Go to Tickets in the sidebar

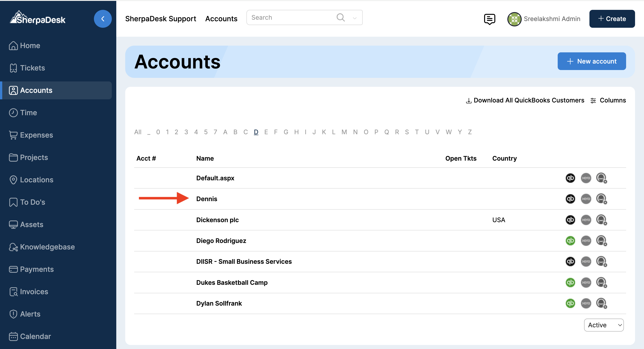tap(32, 68)
